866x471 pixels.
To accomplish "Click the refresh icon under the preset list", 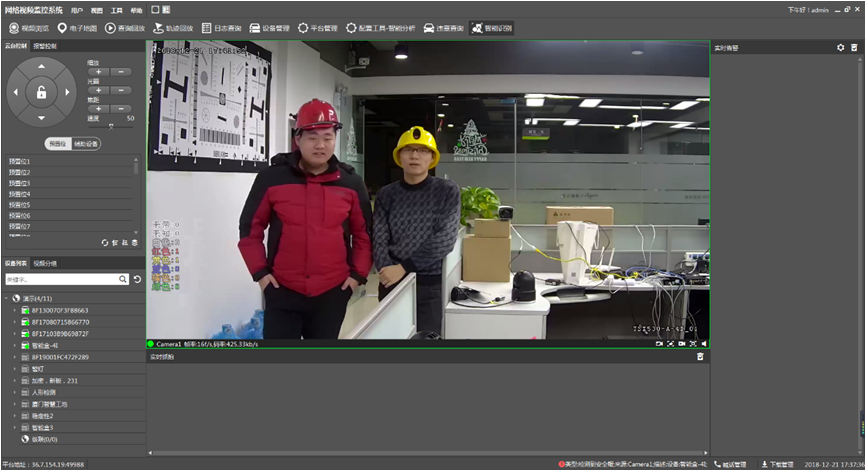I will pyautogui.click(x=105, y=243).
